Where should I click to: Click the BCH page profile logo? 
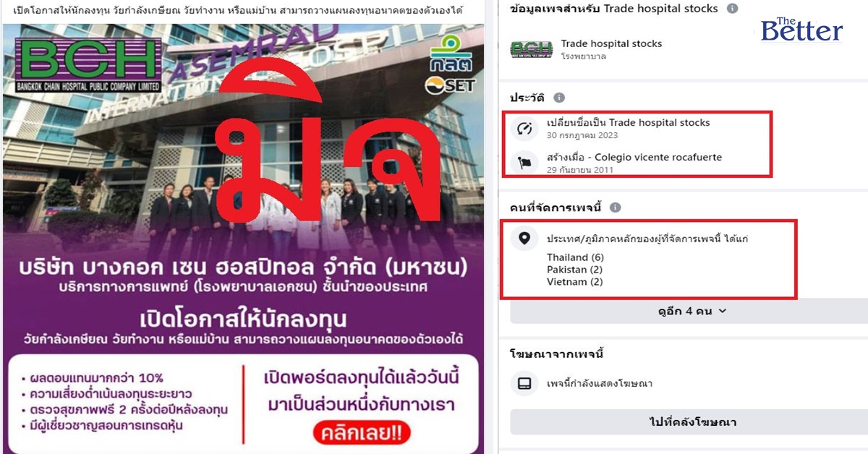[531, 49]
